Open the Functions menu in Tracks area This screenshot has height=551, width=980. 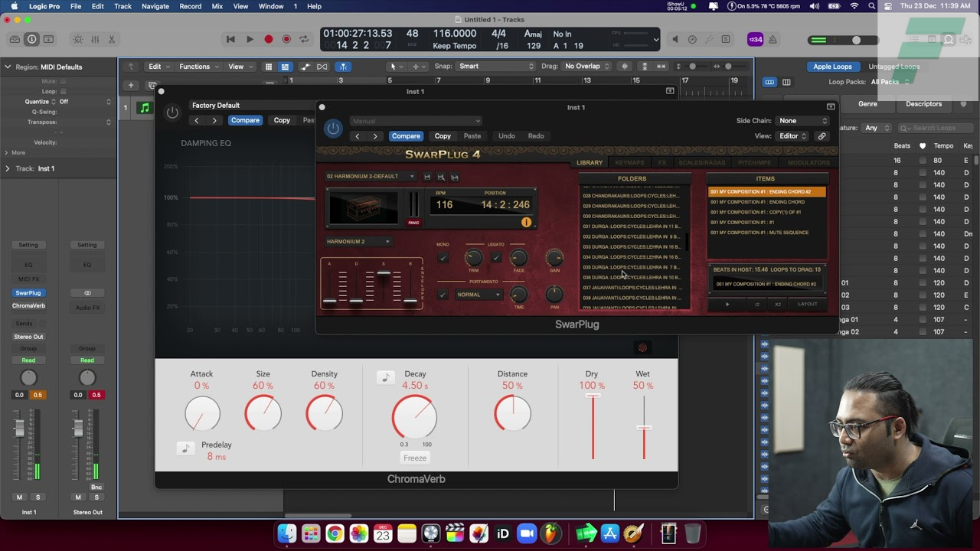198,67
